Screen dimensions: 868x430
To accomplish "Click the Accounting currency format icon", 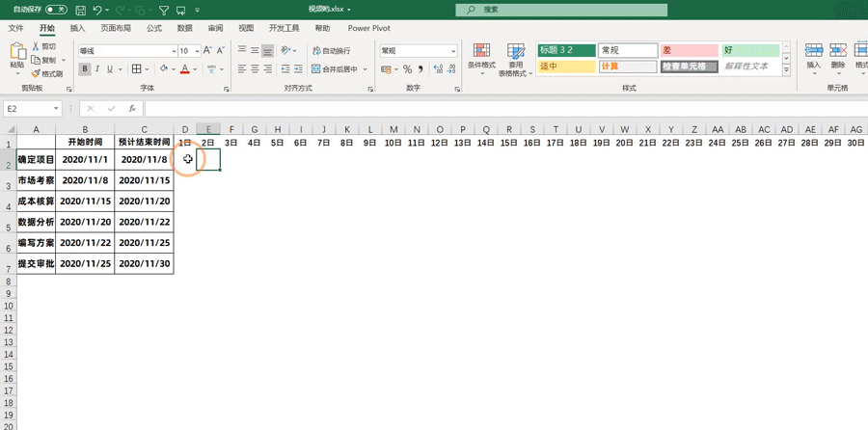I will (x=386, y=69).
